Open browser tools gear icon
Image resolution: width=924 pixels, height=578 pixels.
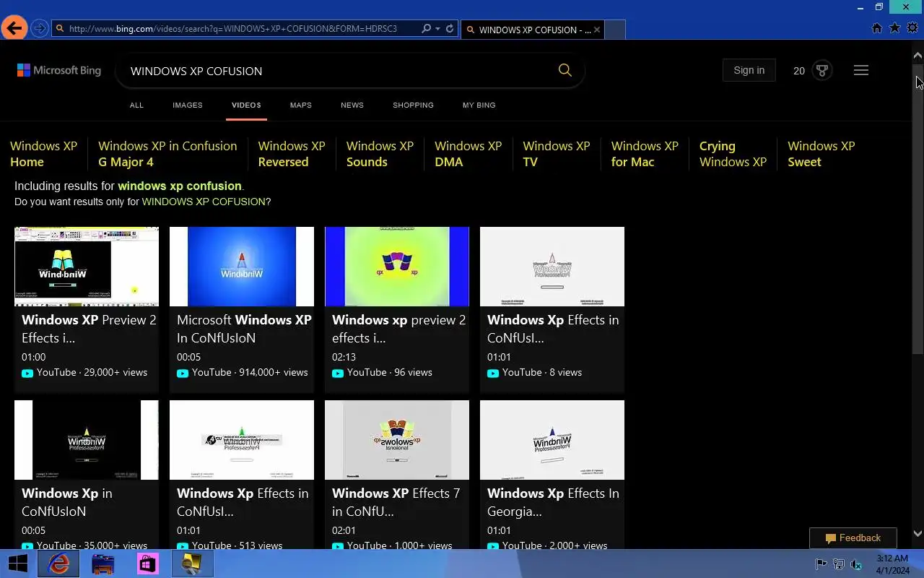click(x=912, y=28)
